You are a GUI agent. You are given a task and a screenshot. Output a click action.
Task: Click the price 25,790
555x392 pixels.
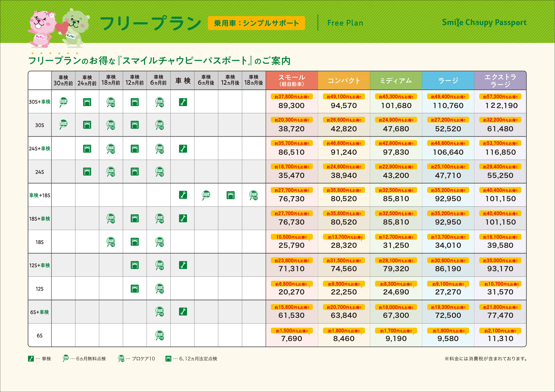(x=292, y=245)
